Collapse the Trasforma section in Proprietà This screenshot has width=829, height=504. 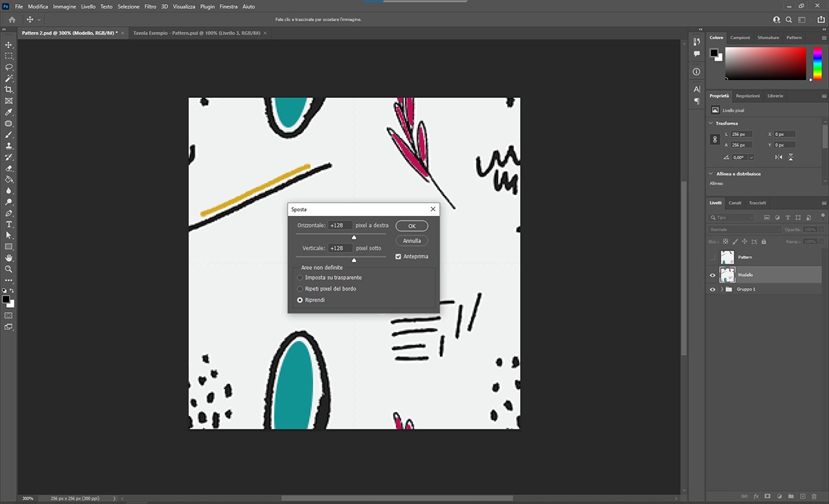coord(710,123)
